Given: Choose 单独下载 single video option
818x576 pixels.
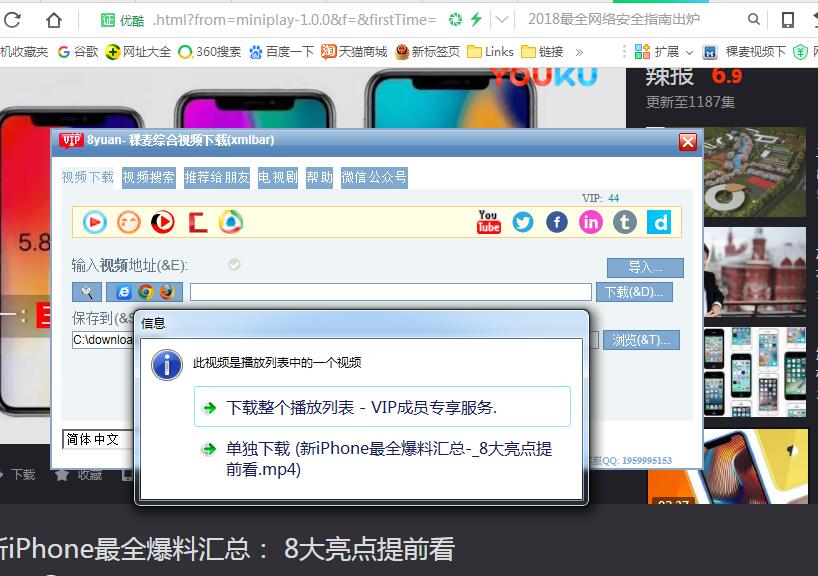Looking at the screenshot, I should click(382, 459).
